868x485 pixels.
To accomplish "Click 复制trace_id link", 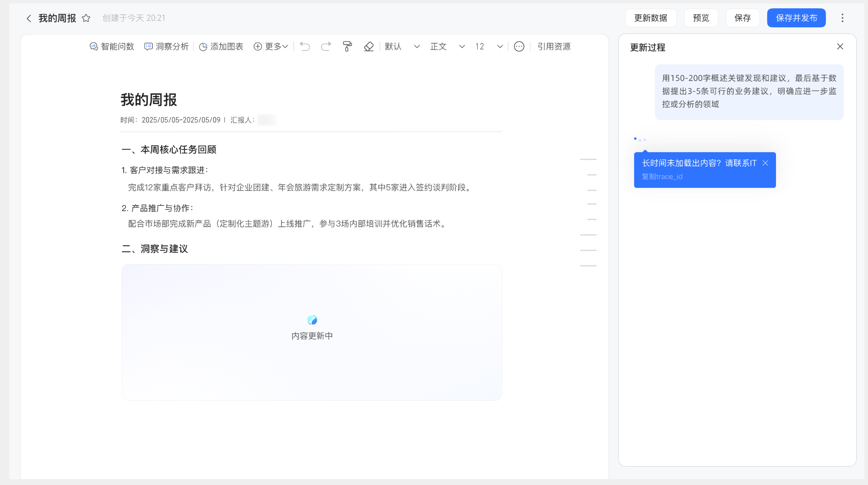I will 662,176.
